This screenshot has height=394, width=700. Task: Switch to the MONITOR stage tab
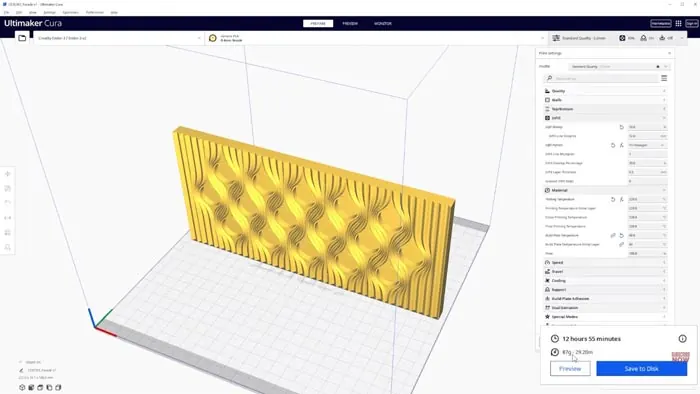pos(383,24)
